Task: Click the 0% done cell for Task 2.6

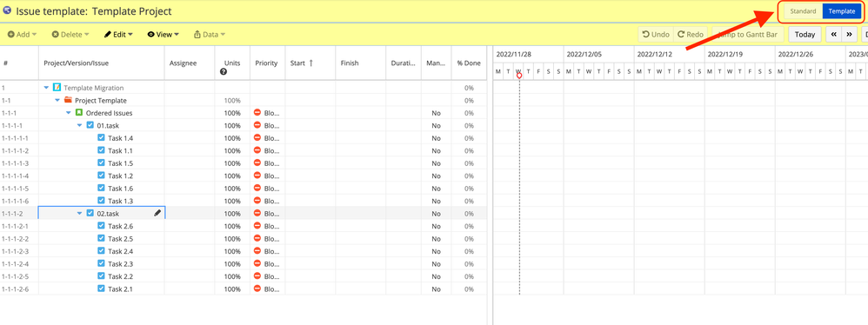Action: 469,226
